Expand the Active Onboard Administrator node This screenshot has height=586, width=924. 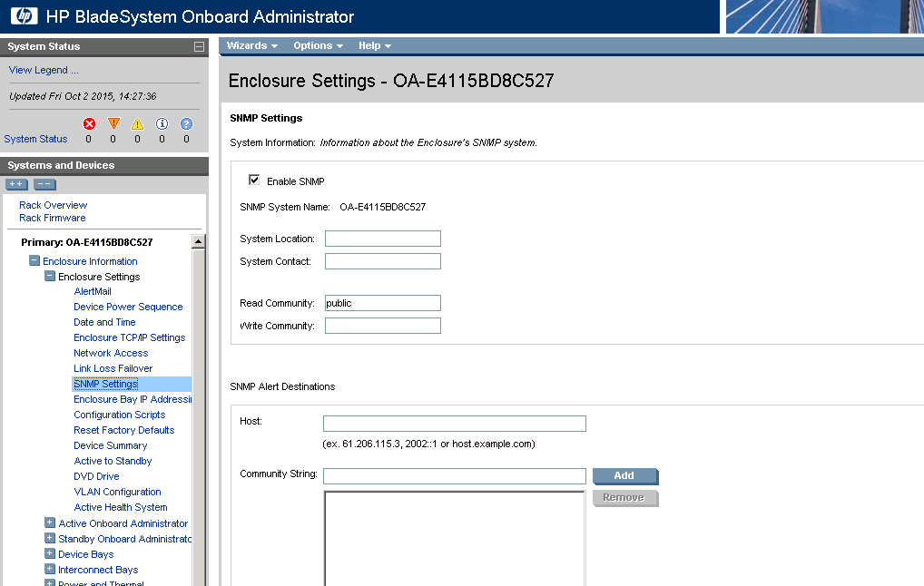click(50, 523)
